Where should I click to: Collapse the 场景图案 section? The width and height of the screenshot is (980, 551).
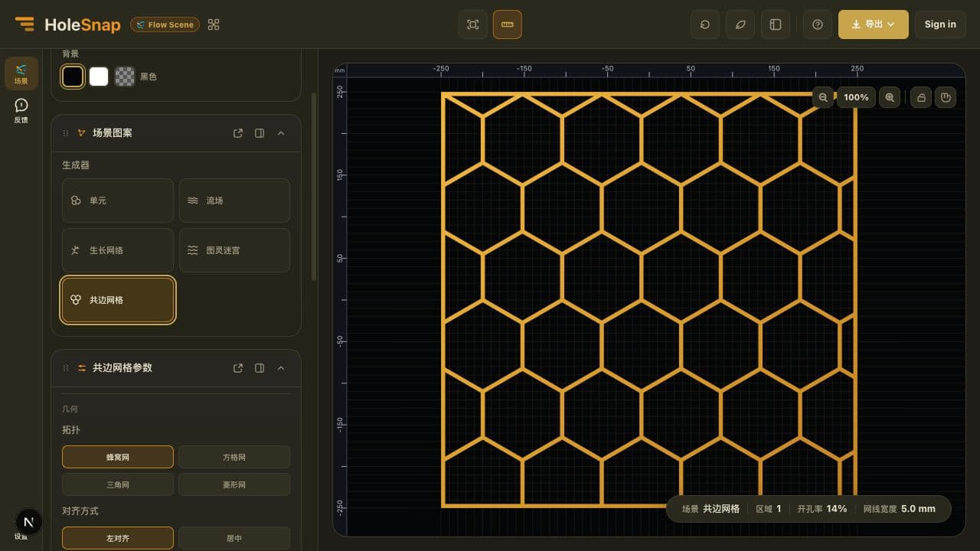281,133
